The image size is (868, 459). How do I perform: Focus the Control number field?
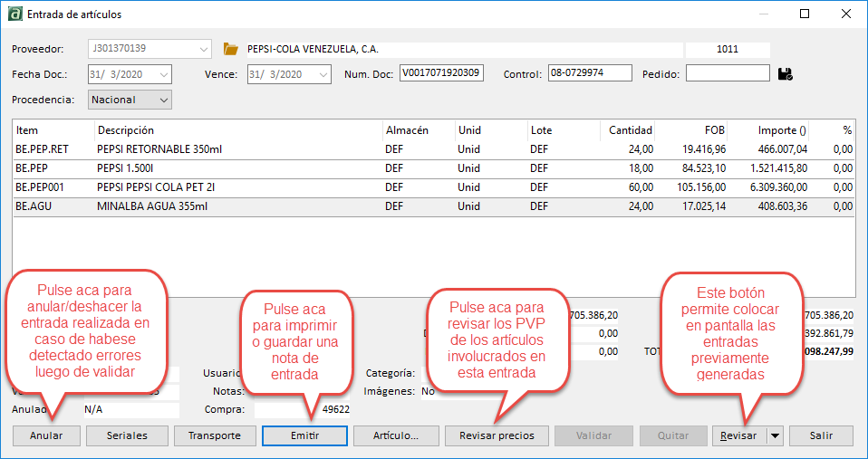point(589,73)
